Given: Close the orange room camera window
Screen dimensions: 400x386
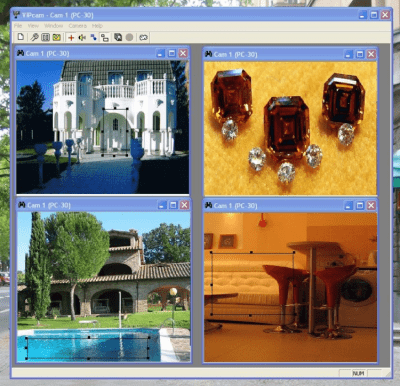Looking at the screenshot, I should [x=371, y=205].
